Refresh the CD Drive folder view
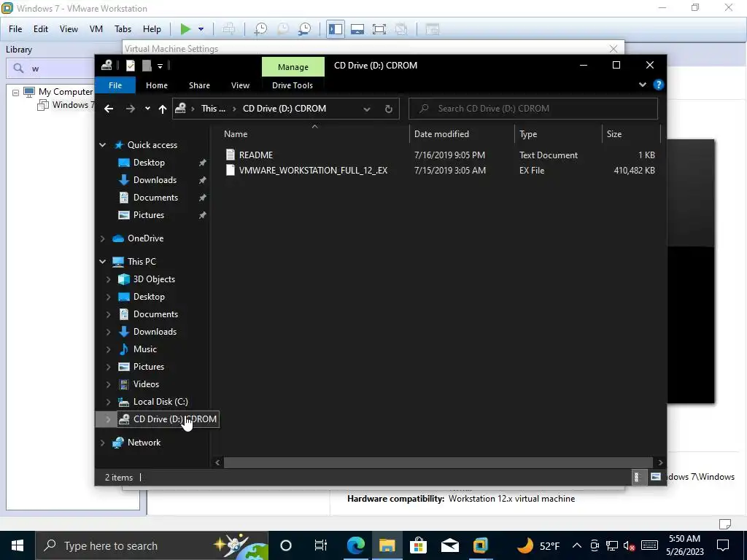Image resolution: width=747 pixels, height=560 pixels. 389,109
